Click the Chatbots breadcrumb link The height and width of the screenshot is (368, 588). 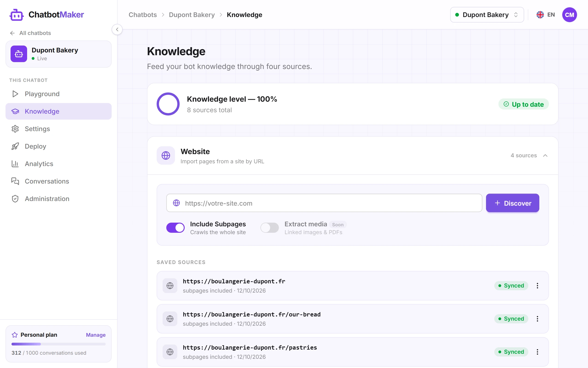(x=143, y=15)
